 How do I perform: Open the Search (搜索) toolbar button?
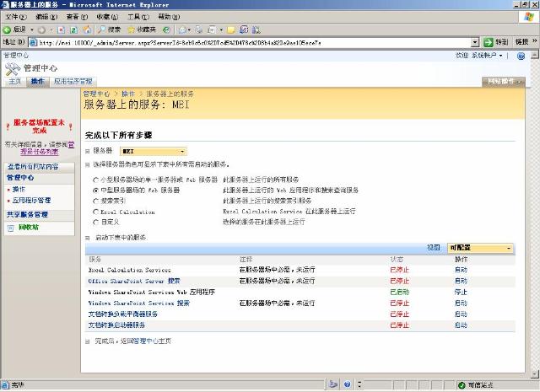[x=109, y=30]
